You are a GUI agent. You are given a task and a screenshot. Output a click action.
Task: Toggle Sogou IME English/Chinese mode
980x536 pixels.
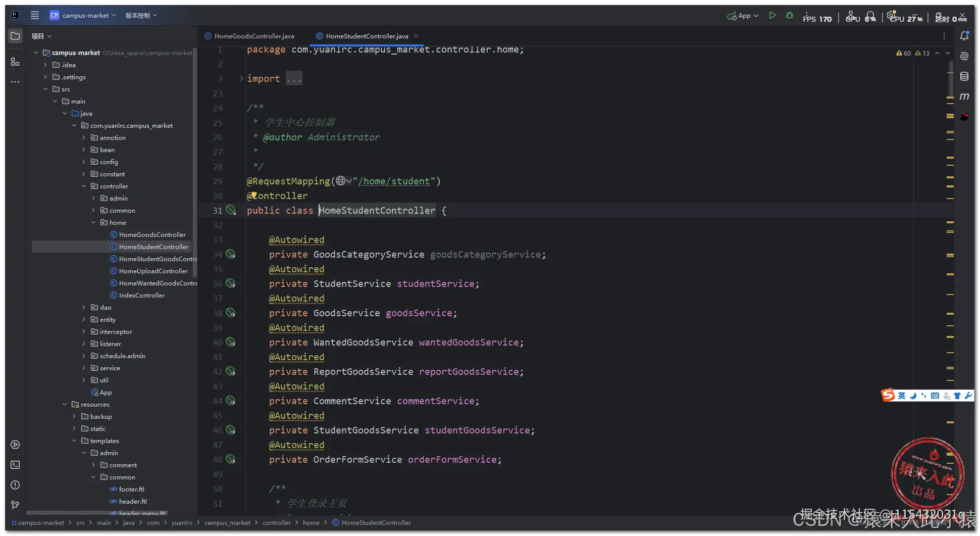tap(901, 396)
